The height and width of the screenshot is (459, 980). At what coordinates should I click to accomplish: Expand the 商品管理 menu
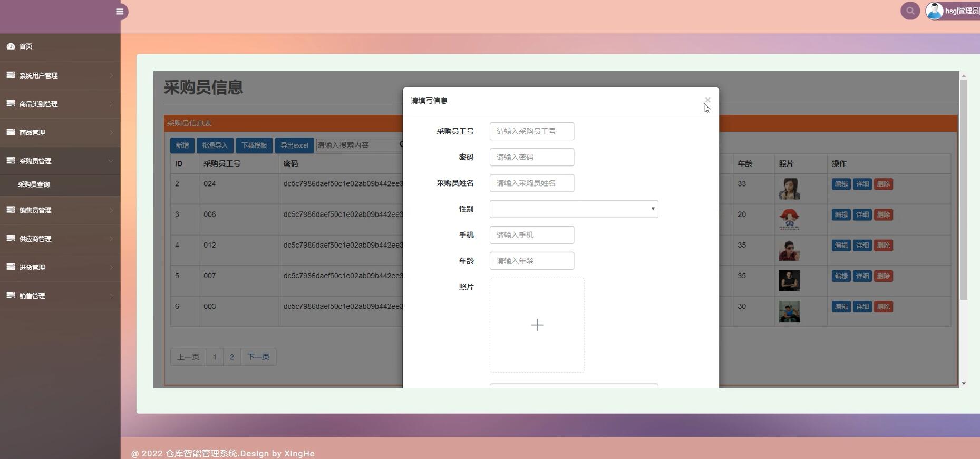click(x=60, y=132)
